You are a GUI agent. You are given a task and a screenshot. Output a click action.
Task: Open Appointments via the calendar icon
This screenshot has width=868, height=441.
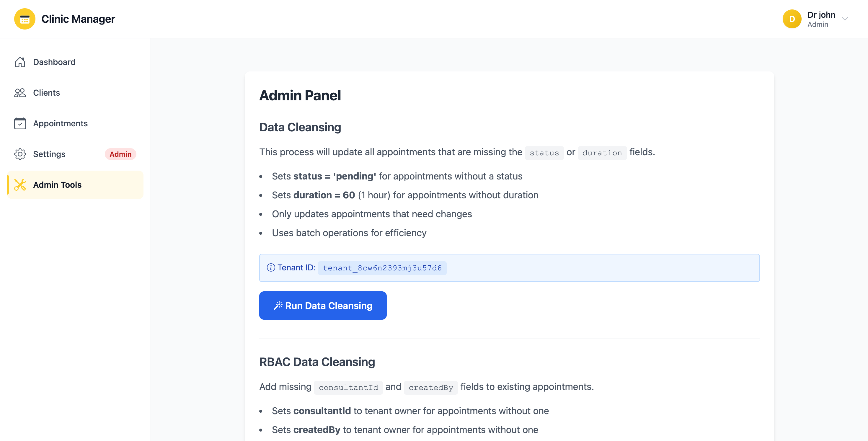(x=20, y=123)
